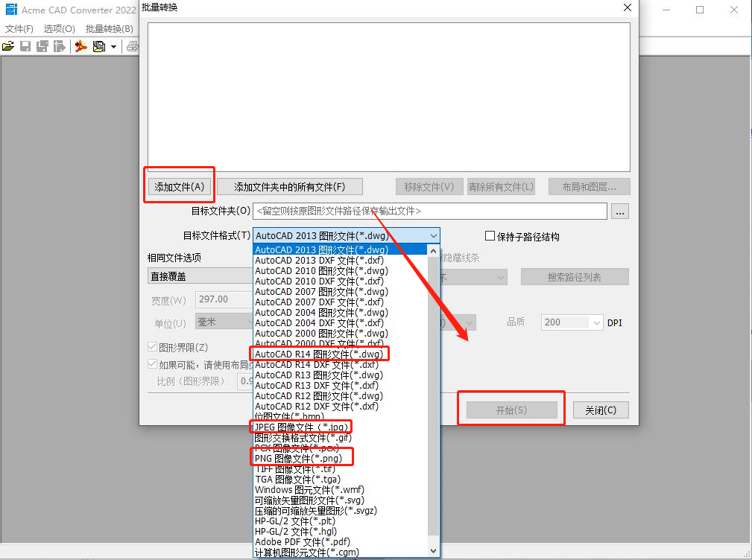
Task: Click format list scrollbar down arrow
Action: click(433, 551)
